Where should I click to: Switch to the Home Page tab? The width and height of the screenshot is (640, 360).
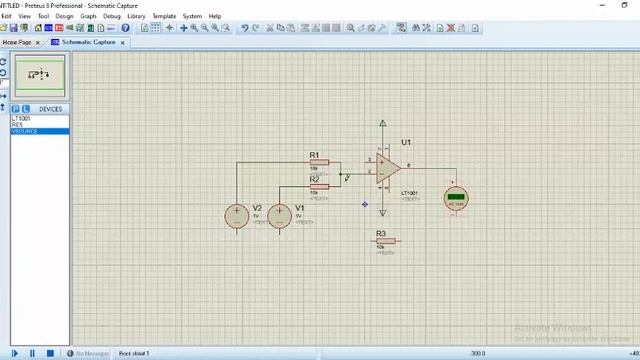tap(17, 42)
